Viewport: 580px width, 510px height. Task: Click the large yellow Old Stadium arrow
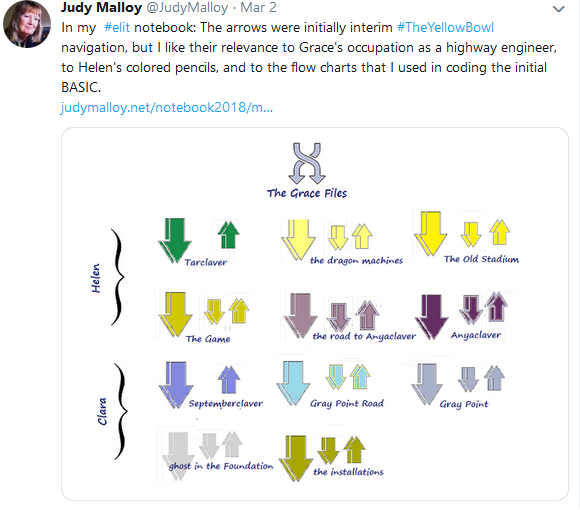click(x=431, y=233)
